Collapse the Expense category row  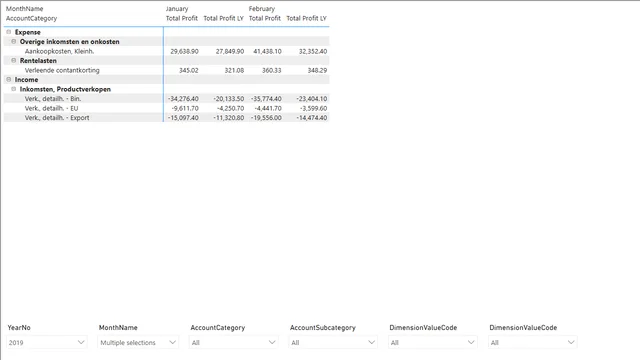pyautogui.click(x=9, y=32)
